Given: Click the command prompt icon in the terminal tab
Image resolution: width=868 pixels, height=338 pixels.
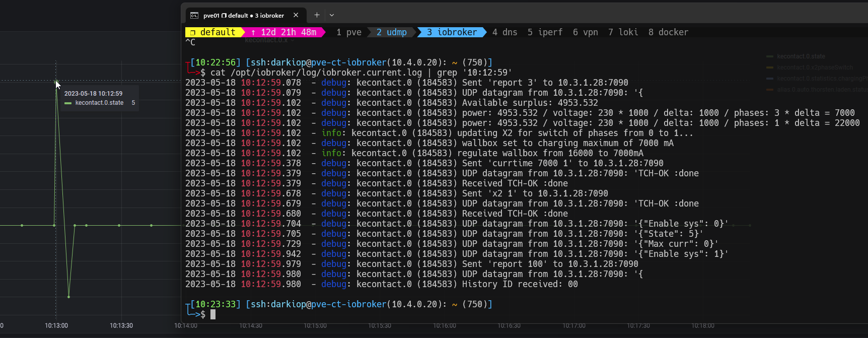Looking at the screenshot, I should coord(194,16).
